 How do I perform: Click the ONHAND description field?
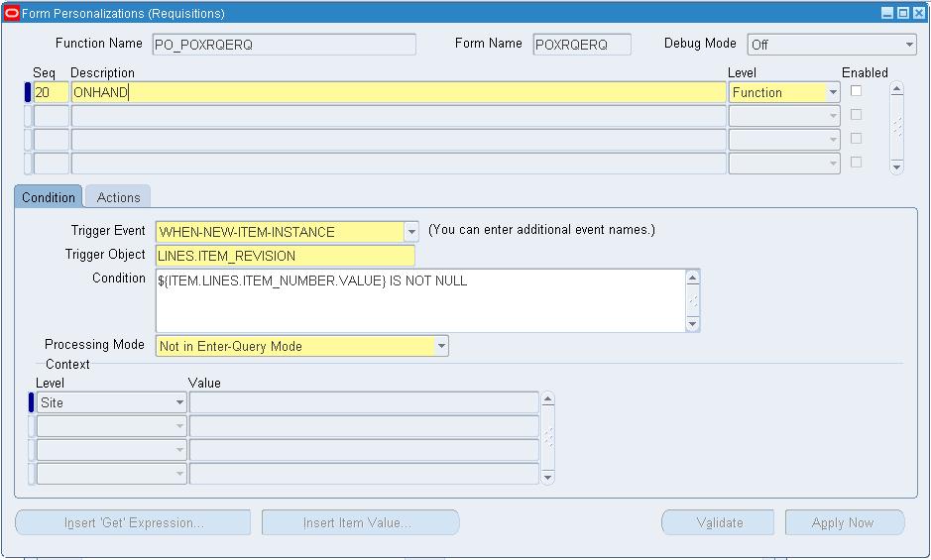[x=399, y=92]
